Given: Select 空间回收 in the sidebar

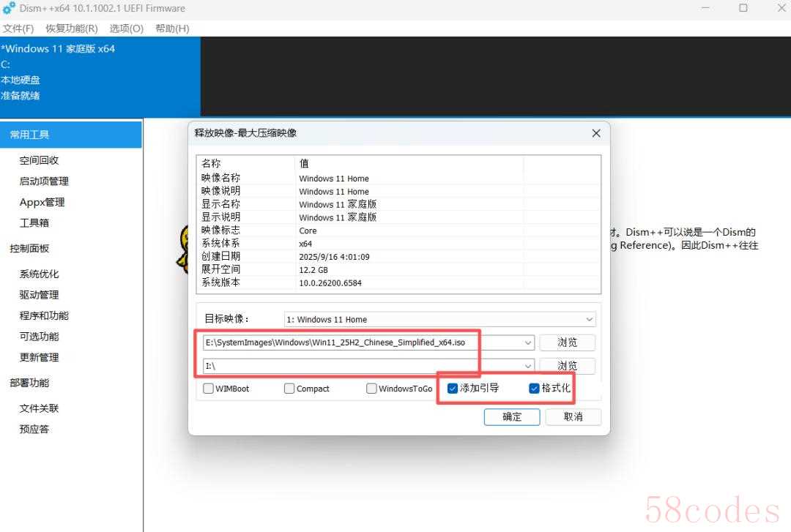Looking at the screenshot, I should [x=39, y=160].
